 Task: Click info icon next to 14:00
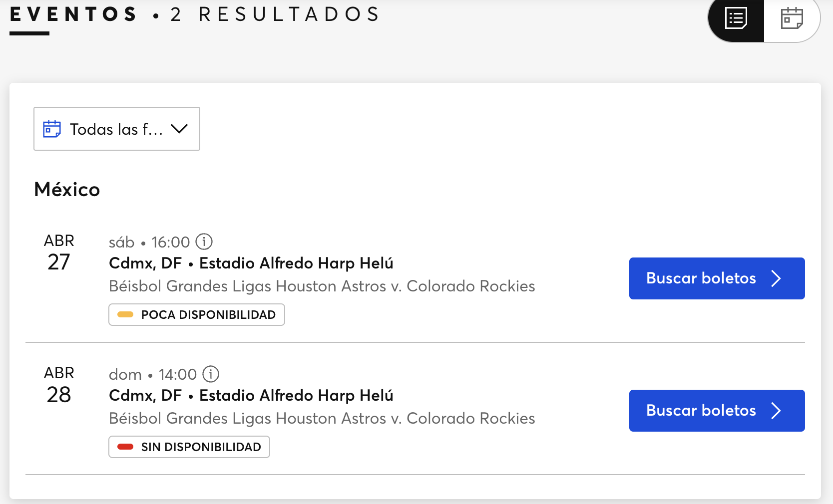pyautogui.click(x=211, y=374)
